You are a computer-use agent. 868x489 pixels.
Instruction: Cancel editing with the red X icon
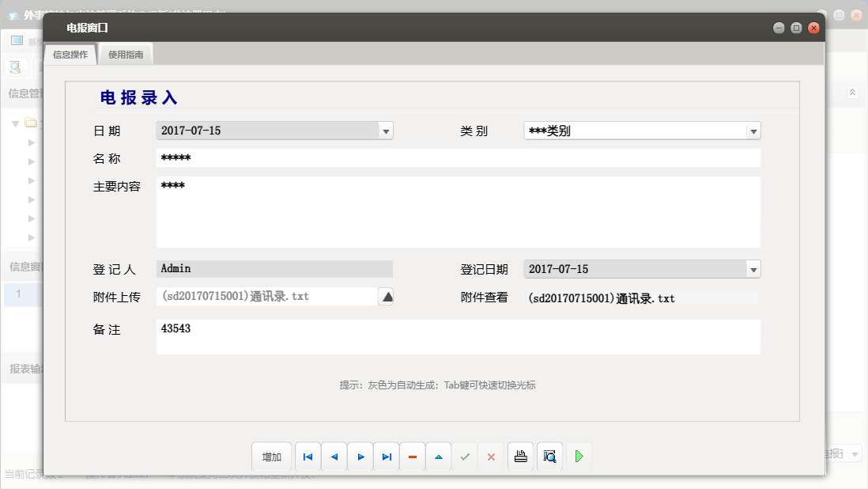point(491,456)
